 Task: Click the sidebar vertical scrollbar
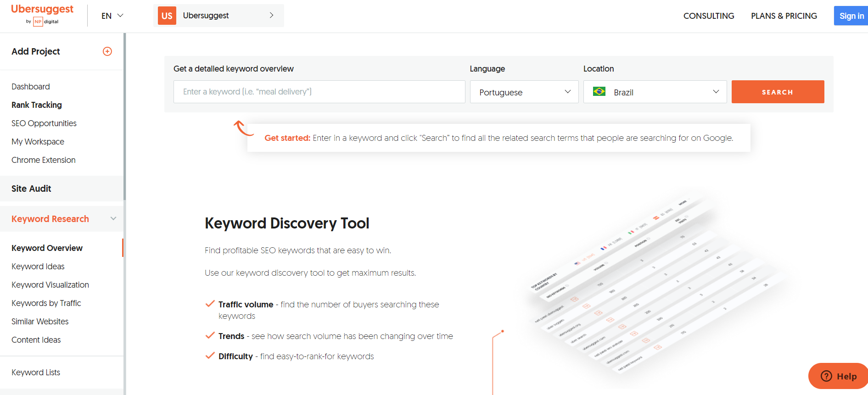(x=124, y=117)
